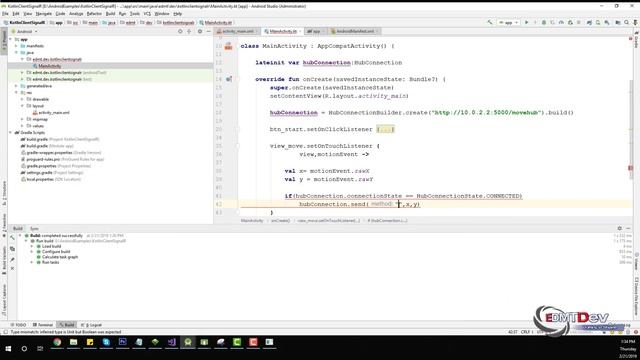Expand the Run tasks node

click(x=32, y=262)
